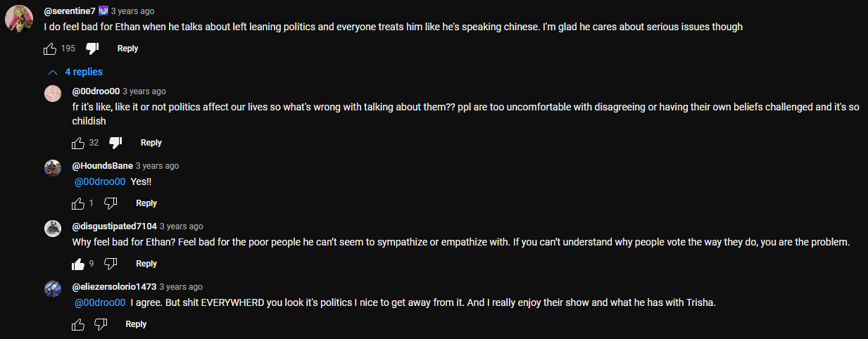The height and width of the screenshot is (339, 868).
Task: Like the comment by @serentine7
Action: pos(50,49)
